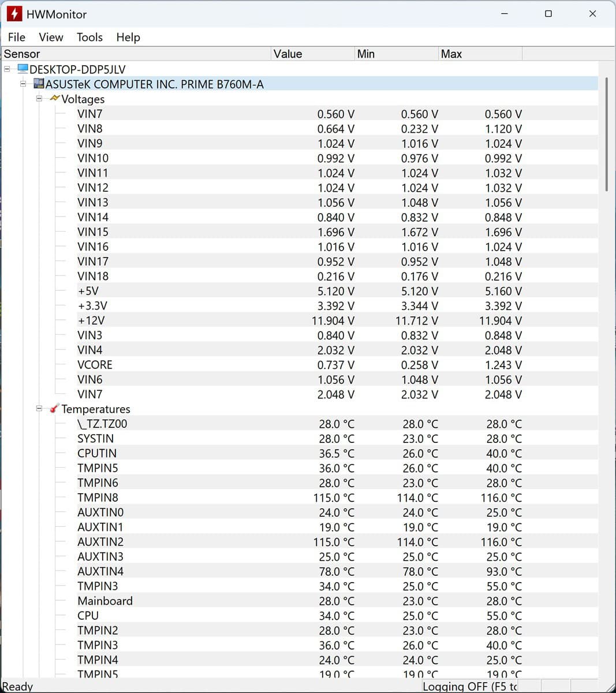The width and height of the screenshot is (616, 693).
Task: Click the Max column header
Action: tap(479, 54)
